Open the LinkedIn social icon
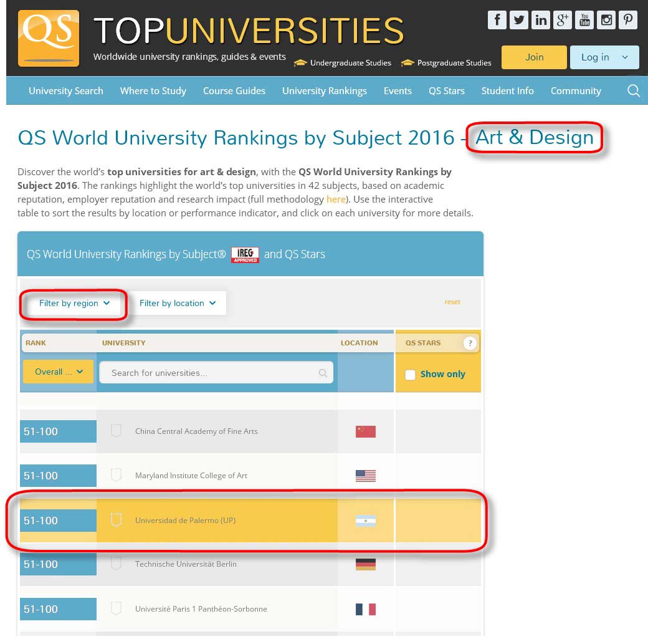 (x=541, y=20)
